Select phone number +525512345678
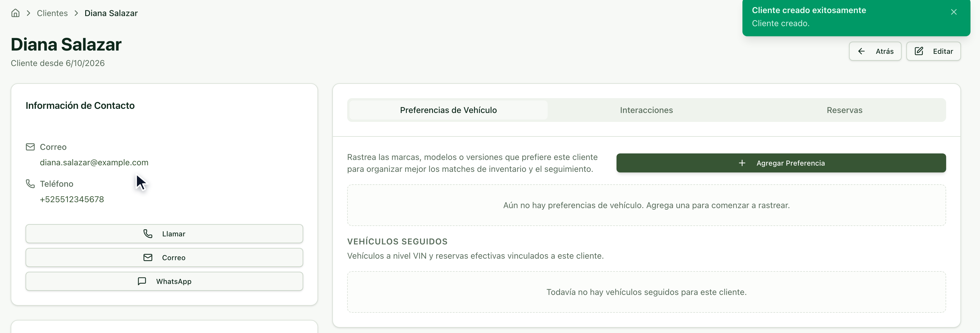The height and width of the screenshot is (333, 980). (x=72, y=199)
